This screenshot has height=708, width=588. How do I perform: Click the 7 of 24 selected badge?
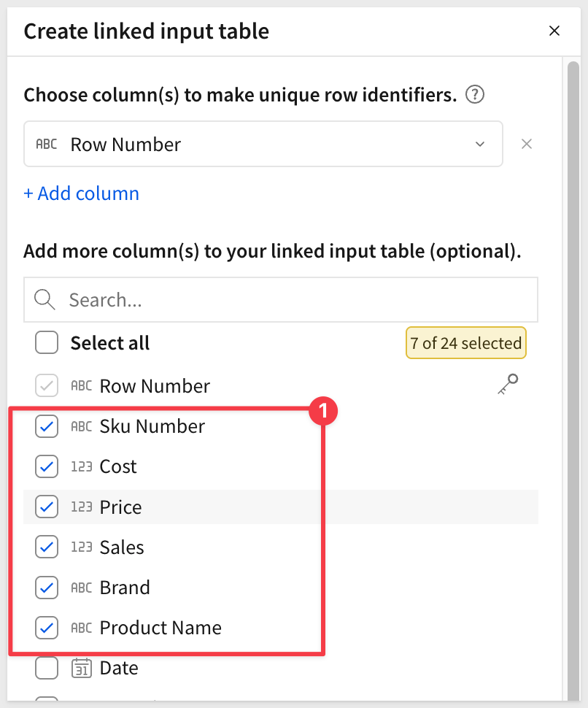[465, 343]
